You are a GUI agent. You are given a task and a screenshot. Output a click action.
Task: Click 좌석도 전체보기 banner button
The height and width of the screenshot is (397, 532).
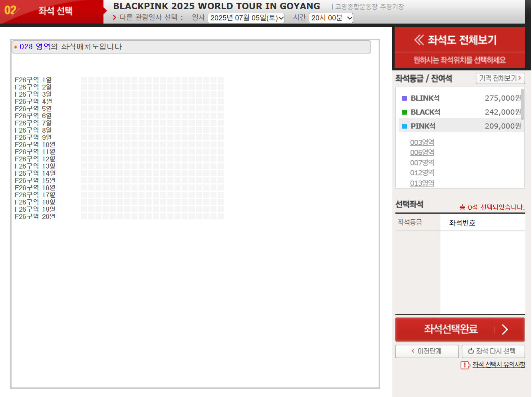[459, 40]
